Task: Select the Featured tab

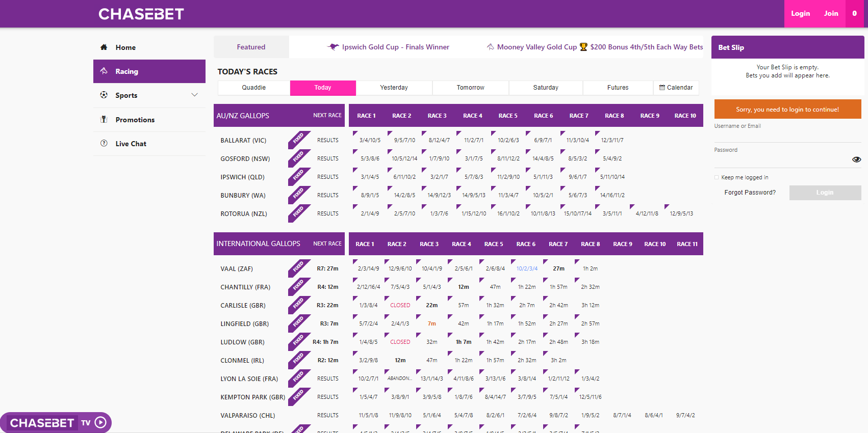Action: coord(251,47)
